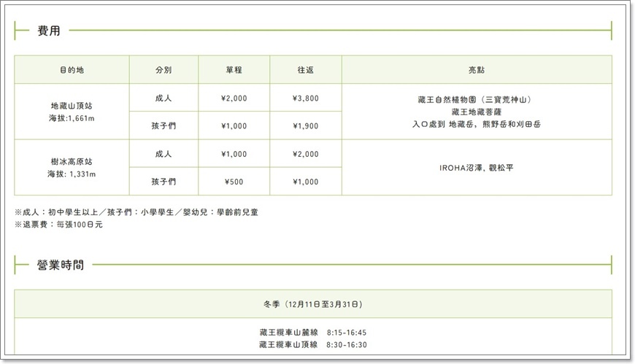The height and width of the screenshot is (364, 635).
Task: Click the 入口處到 地藏岳 highlight line
Action: point(477,124)
